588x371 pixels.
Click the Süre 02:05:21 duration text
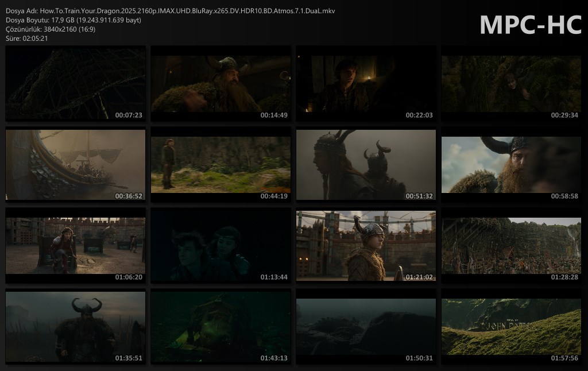pos(27,38)
